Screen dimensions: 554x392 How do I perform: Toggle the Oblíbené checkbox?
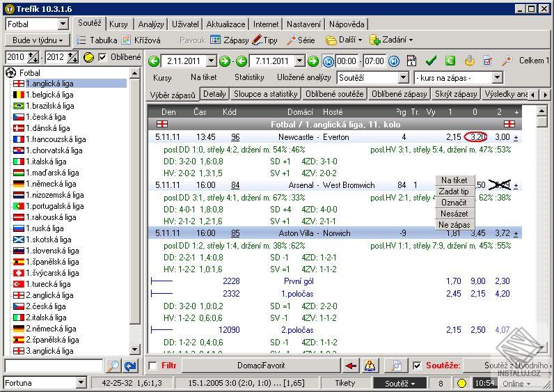tap(103, 57)
